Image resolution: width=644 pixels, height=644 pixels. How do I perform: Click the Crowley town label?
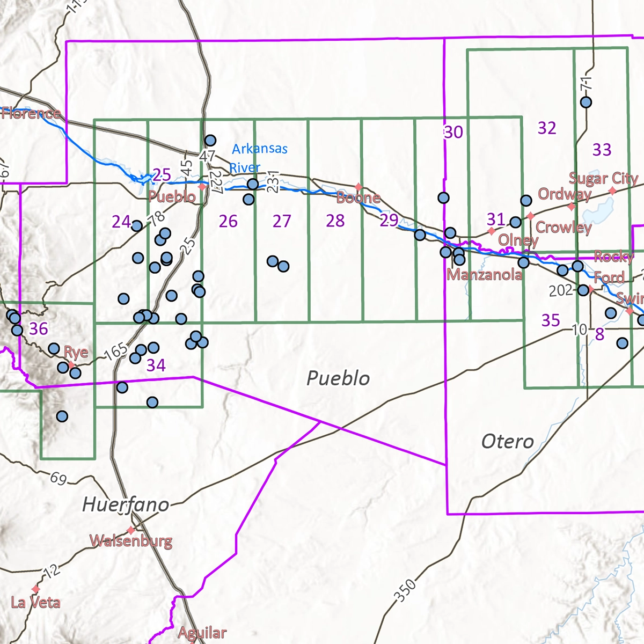coord(565,228)
